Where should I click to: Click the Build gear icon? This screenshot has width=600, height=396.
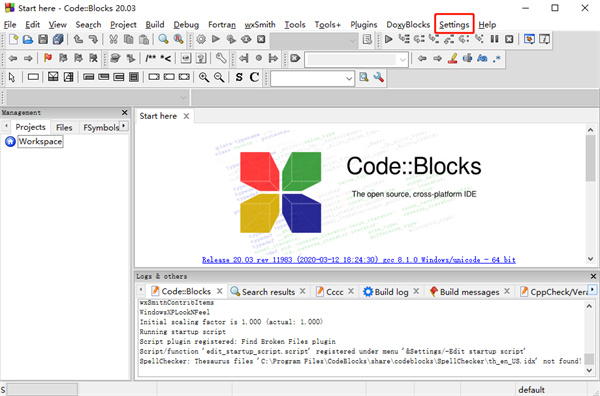coord(201,39)
